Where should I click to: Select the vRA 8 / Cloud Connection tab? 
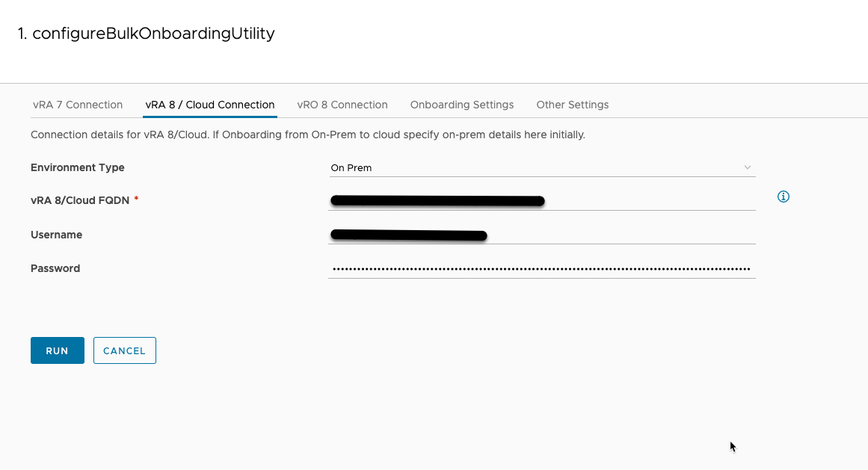point(210,105)
